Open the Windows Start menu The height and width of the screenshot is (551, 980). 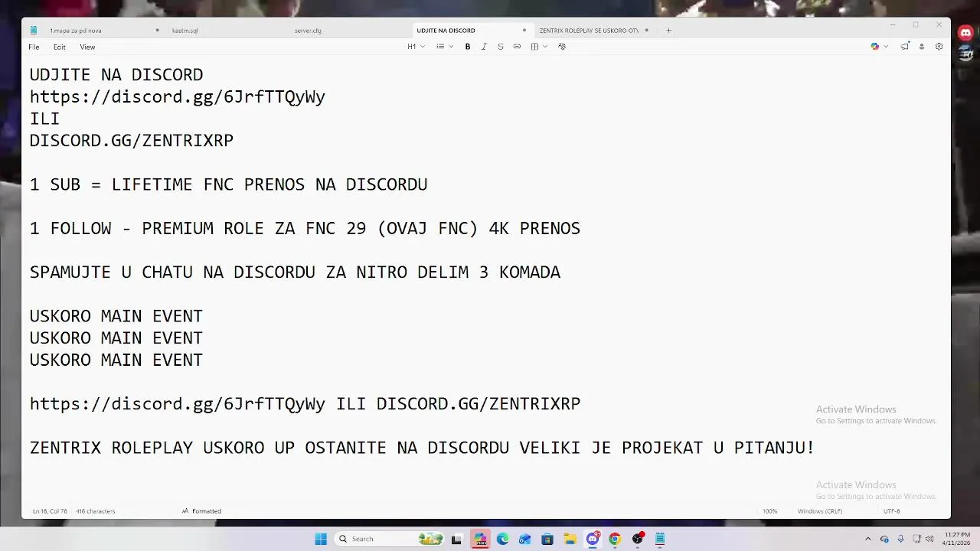coord(321,539)
